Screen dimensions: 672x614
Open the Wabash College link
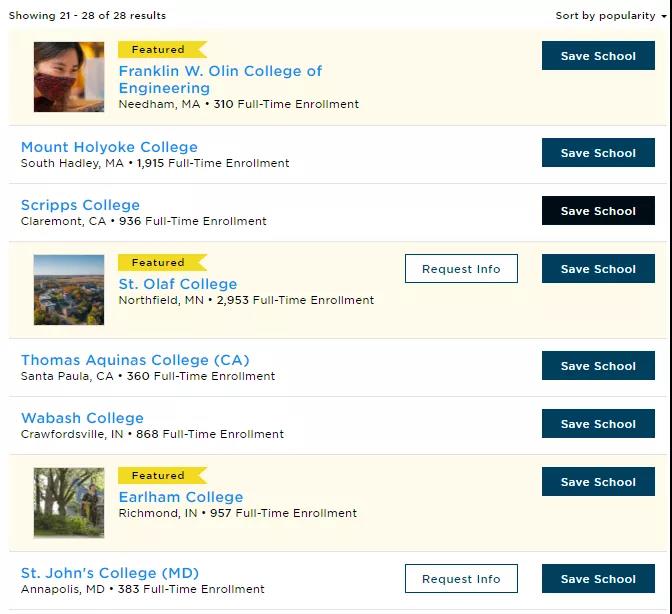tap(82, 418)
